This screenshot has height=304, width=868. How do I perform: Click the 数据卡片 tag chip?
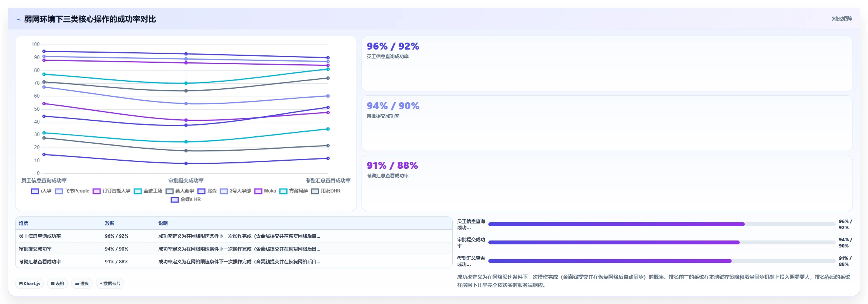(110, 283)
